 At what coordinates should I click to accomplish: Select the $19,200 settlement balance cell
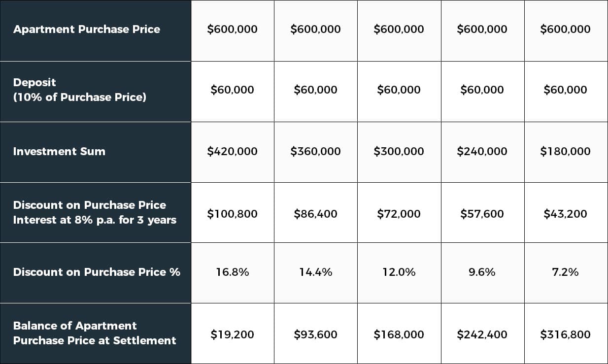(233, 333)
